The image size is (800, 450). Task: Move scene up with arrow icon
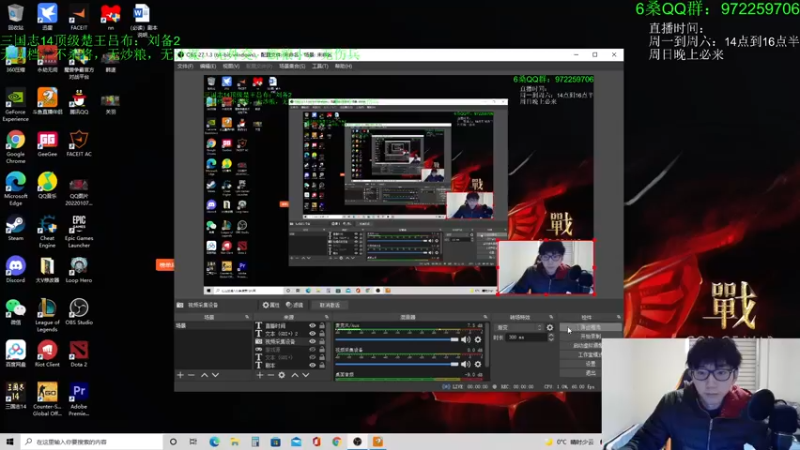click(x=204, y=375)
